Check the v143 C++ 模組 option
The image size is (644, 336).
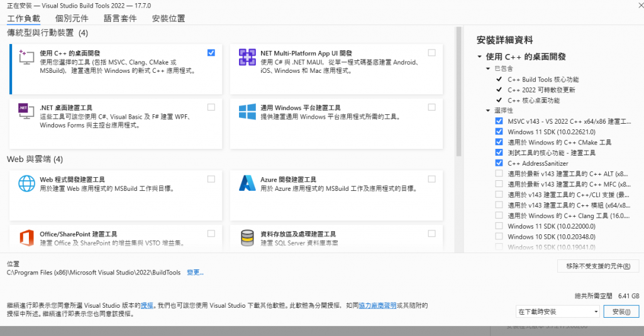point(499,205)
